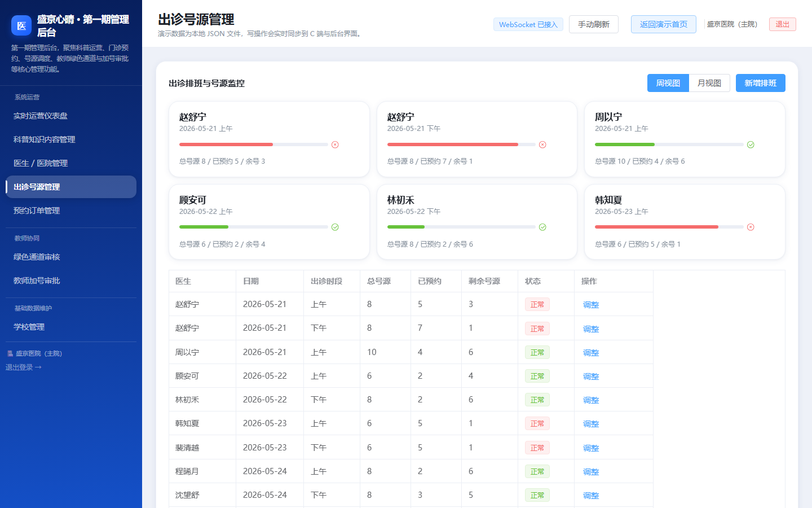Click 调整 link for 裴清越 row

591,448
